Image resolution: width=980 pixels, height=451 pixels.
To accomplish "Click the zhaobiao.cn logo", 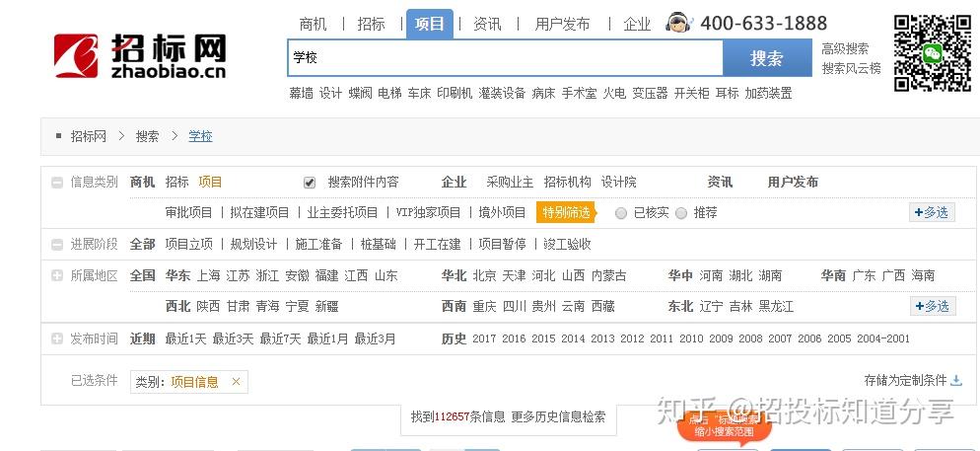I will click(139, 56).
